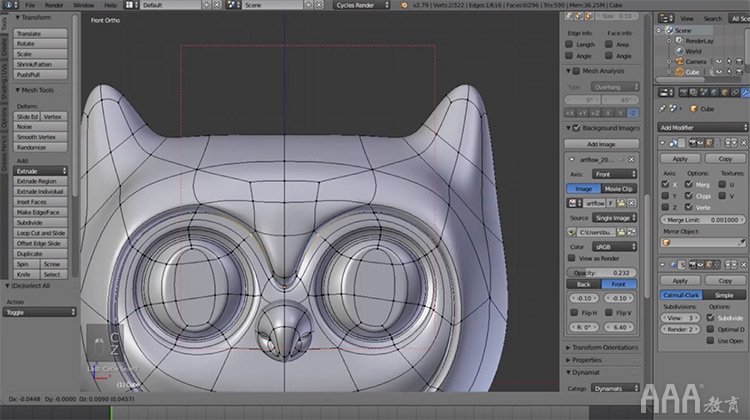Viewport: 750px width, 420px height.
Task: Click the Blender logo icon
Action: [404, 5]
